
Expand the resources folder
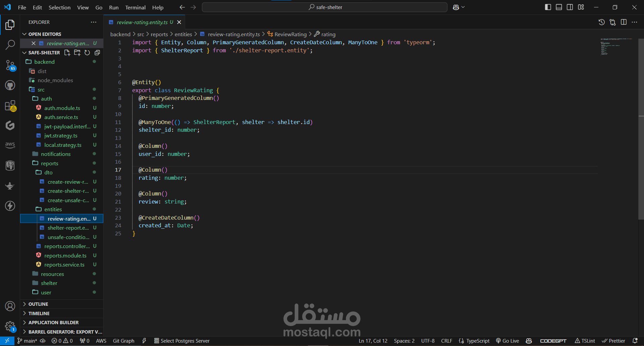point(62,274)
